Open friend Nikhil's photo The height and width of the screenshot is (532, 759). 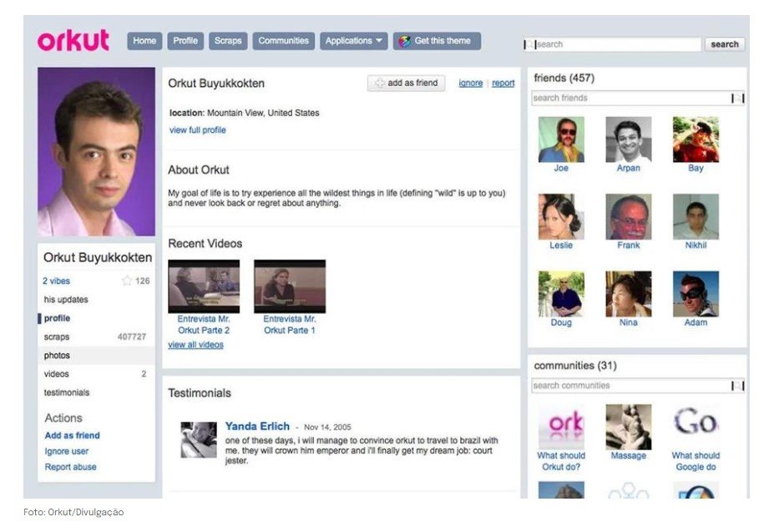(x=696, y=217)
